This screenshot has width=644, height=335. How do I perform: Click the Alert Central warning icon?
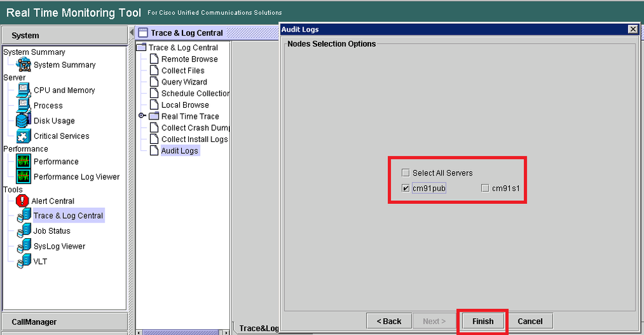click(x=22, y=201)
